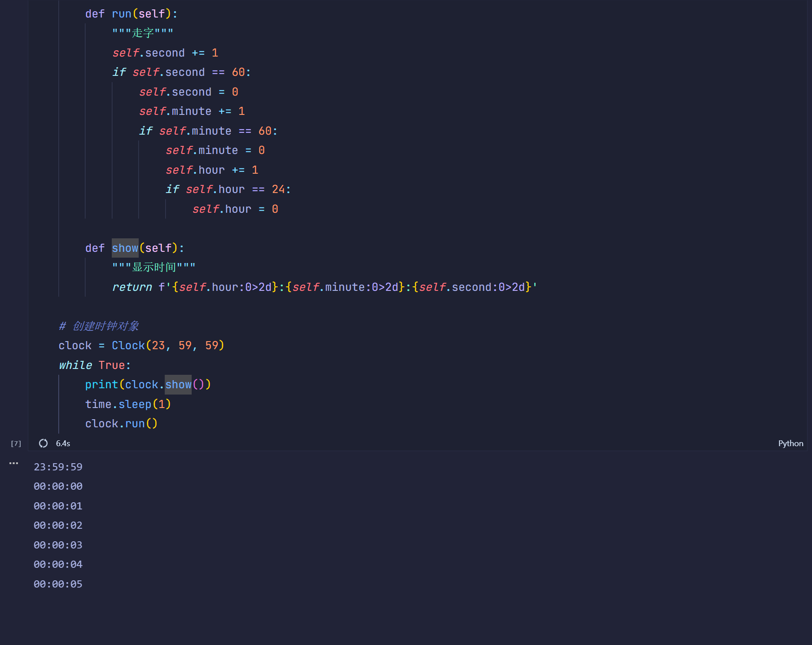The image size is (812, 645).
Task: Click the highlighted 'show' method name
Action: point(125,248)
